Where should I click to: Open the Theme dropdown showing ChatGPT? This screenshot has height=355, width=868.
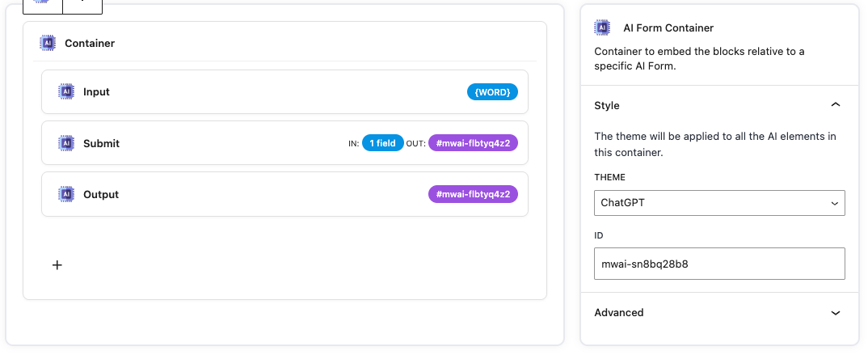pos(719,203)
